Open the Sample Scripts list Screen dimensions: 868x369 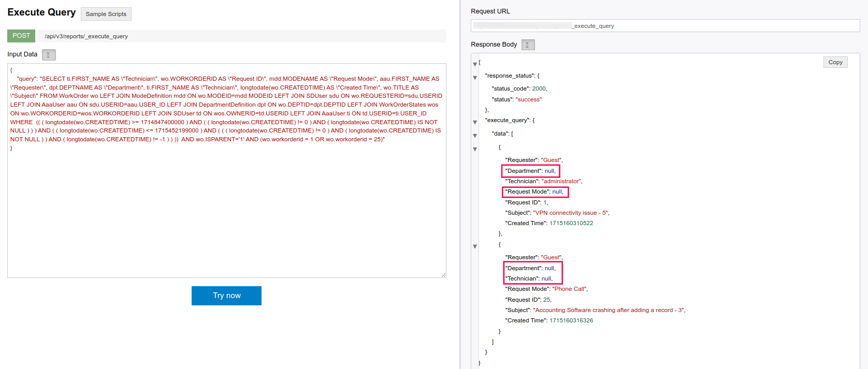(106, 14)
